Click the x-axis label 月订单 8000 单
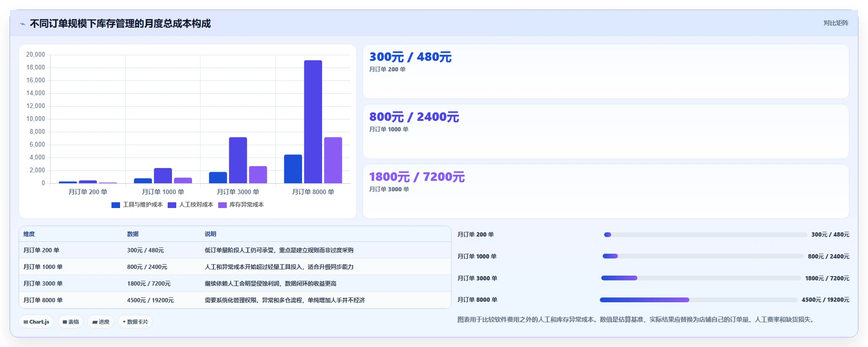The height and width of the screenshot is (347, 868). (x=313, y=192)
